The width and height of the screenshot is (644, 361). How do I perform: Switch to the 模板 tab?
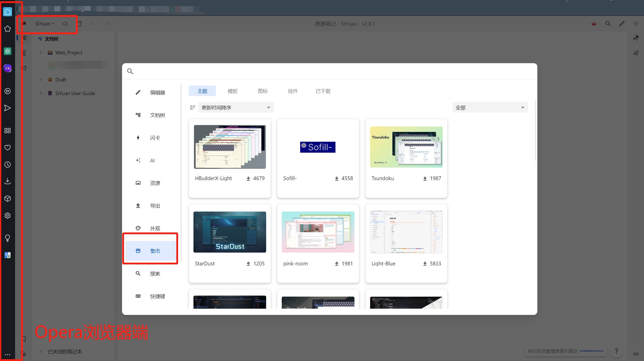pos(232,91)
